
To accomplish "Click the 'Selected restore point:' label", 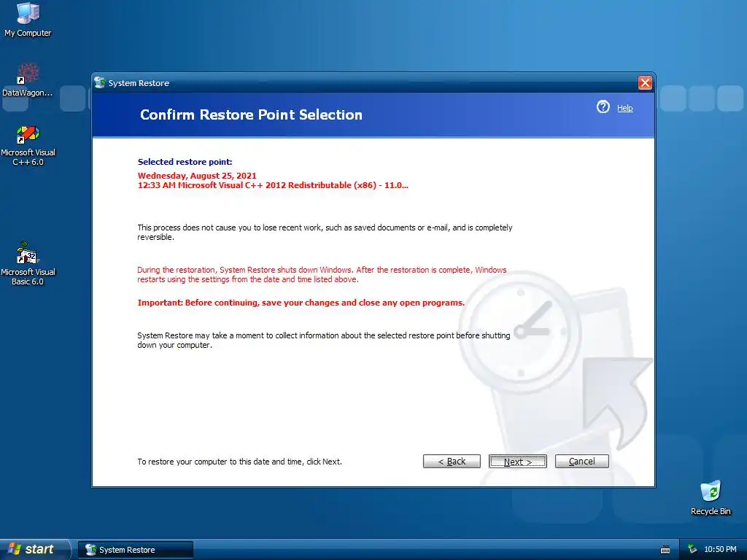I will tap(185, 162).
